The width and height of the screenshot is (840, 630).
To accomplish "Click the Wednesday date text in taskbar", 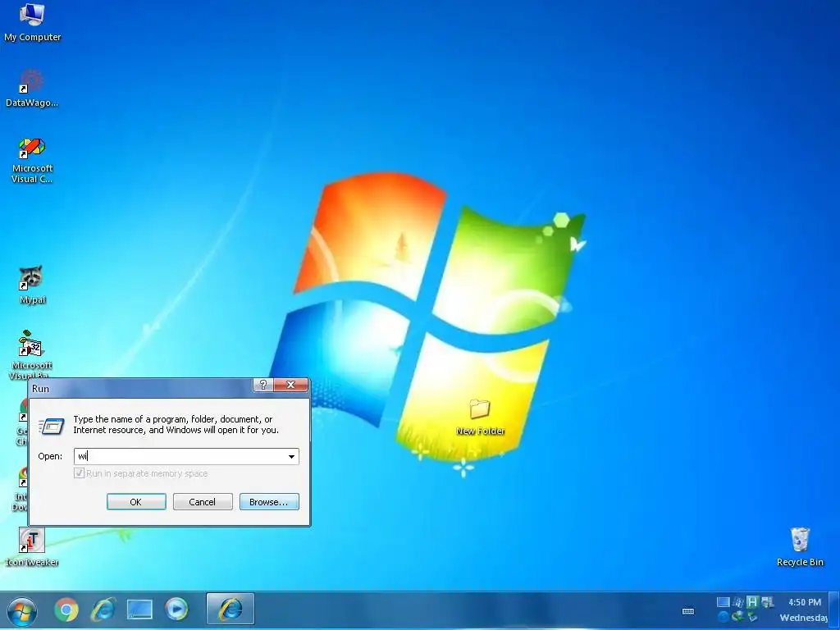I will point(804,618).
